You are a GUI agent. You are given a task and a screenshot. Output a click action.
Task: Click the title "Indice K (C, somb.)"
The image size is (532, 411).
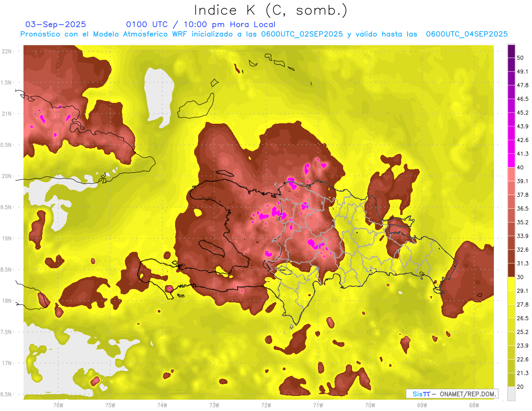click(x=271, y=10)
